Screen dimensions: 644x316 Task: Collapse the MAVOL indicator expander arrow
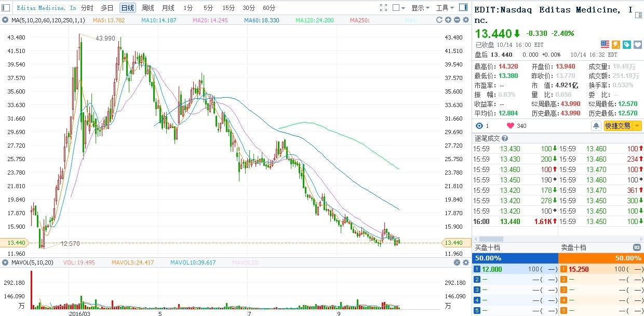point(5,262)
